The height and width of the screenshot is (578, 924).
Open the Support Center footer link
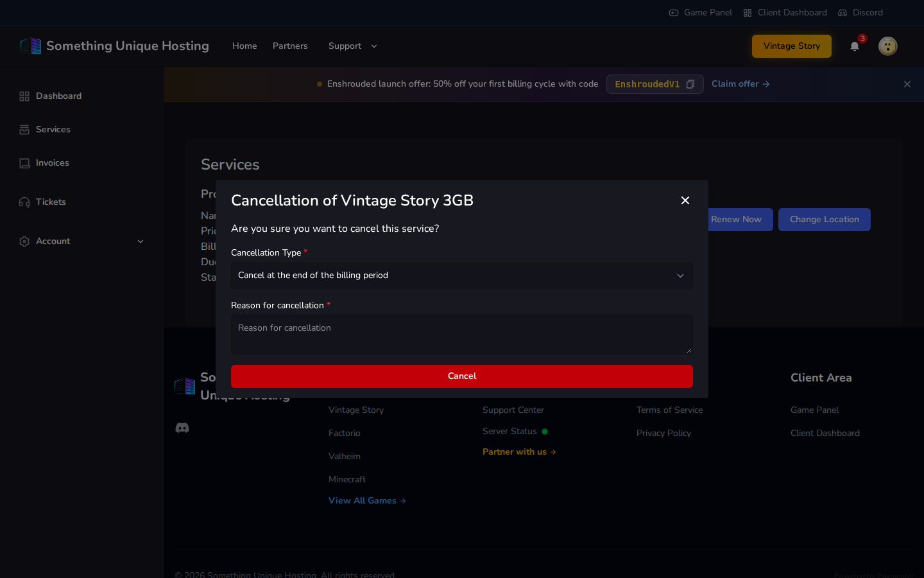(513, 410)
